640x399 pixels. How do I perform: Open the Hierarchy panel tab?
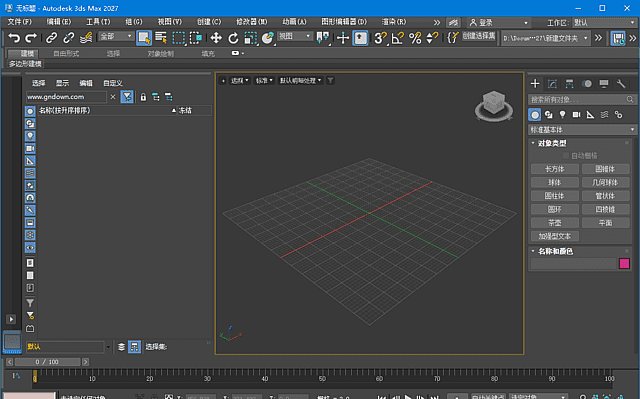coord(569,84)
